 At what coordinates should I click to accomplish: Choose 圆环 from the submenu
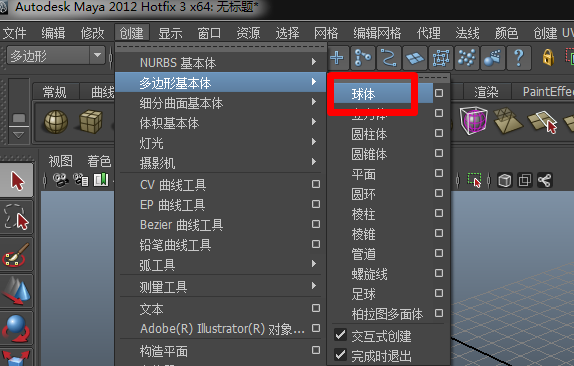point(364,194)
